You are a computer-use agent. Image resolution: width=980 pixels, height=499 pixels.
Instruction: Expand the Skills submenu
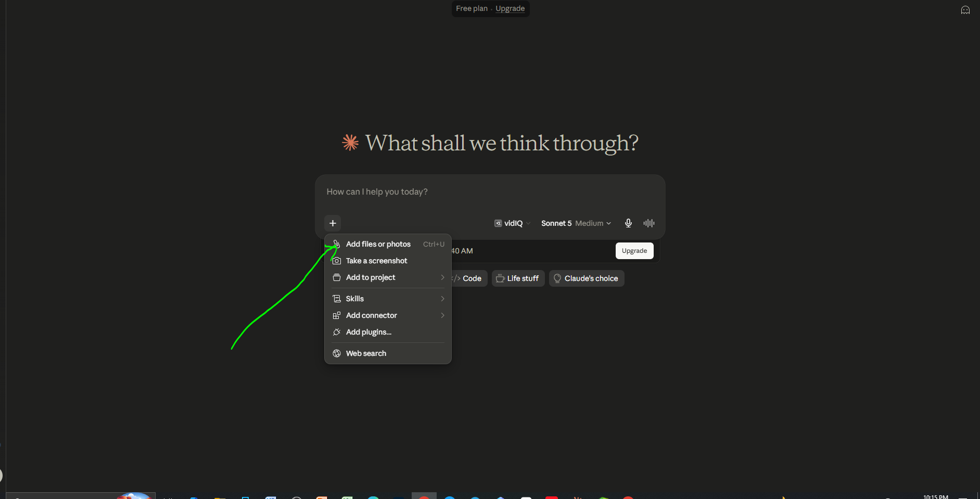(x=388, y=299)
